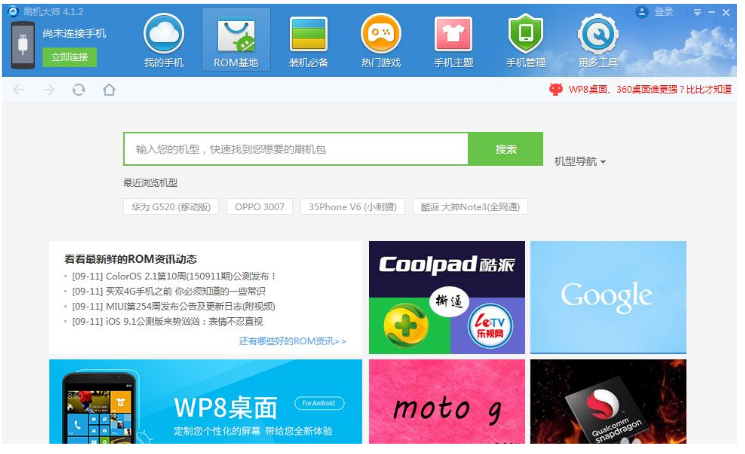The image size is (745, 454).
Task: Open 我的手机 (My Phone) section
Action: click(x=163, y=40)
